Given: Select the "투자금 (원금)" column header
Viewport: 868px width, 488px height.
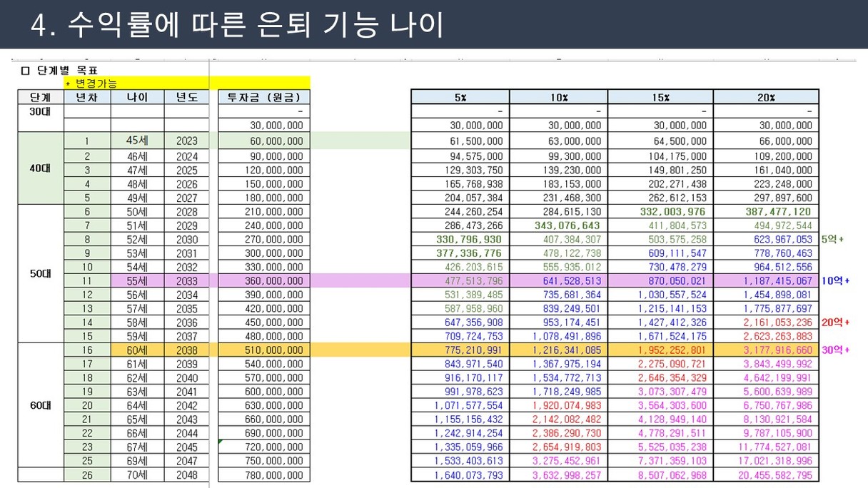Looking at the screenshot, I should point(263,98).
